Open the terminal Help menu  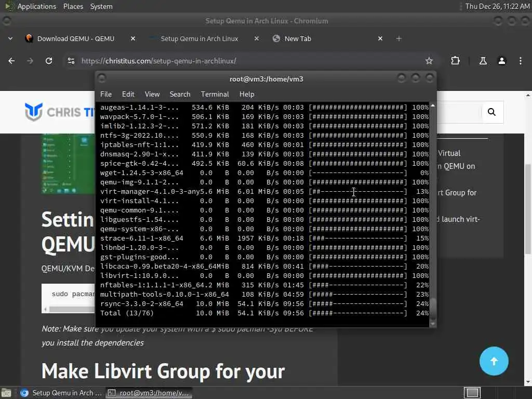(x=247, y=95)
